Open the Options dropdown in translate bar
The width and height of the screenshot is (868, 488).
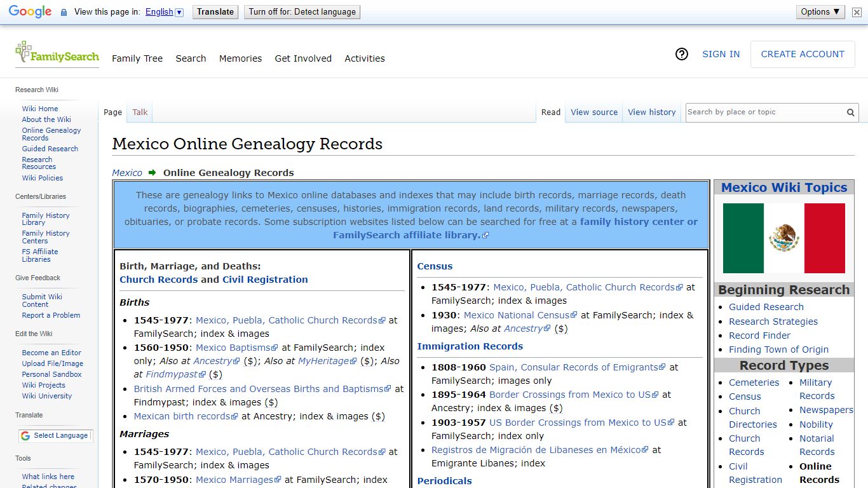820,11
